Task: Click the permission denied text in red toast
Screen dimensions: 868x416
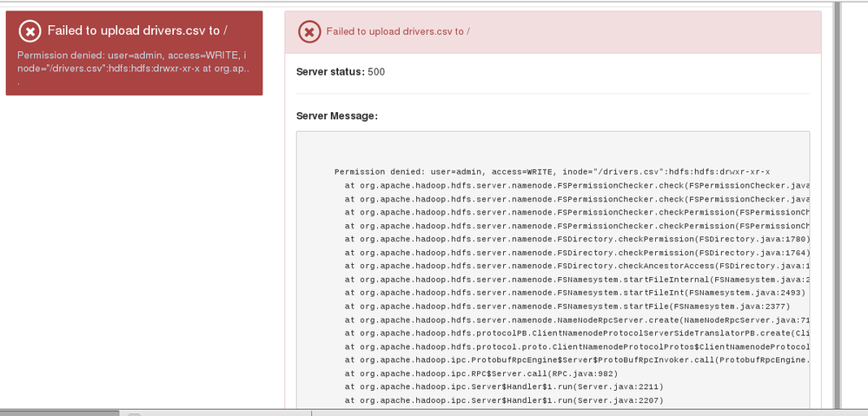Action: tap(134, 69)
